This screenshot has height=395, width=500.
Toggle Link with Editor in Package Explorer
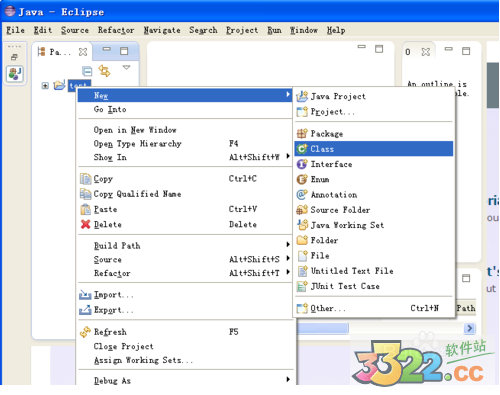[104, 71]
